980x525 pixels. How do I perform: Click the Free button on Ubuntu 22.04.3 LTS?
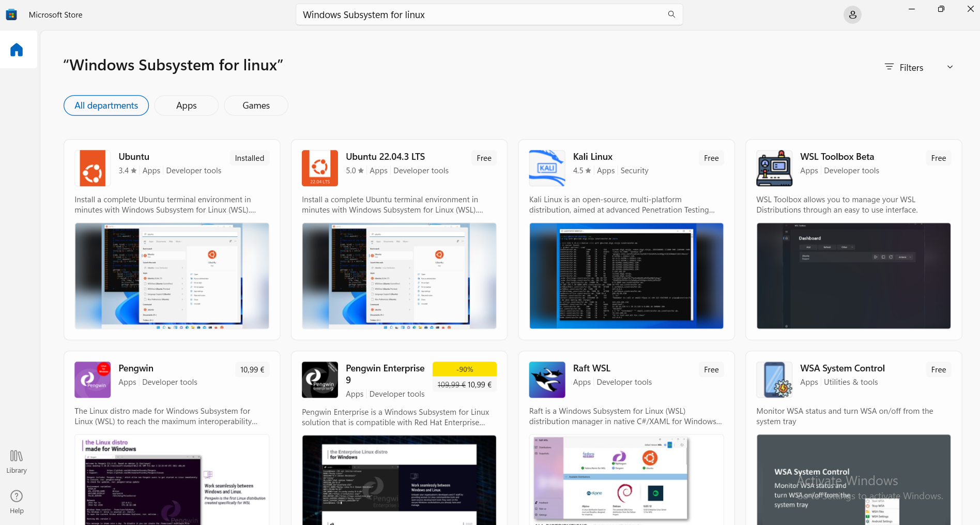point(484,158)
